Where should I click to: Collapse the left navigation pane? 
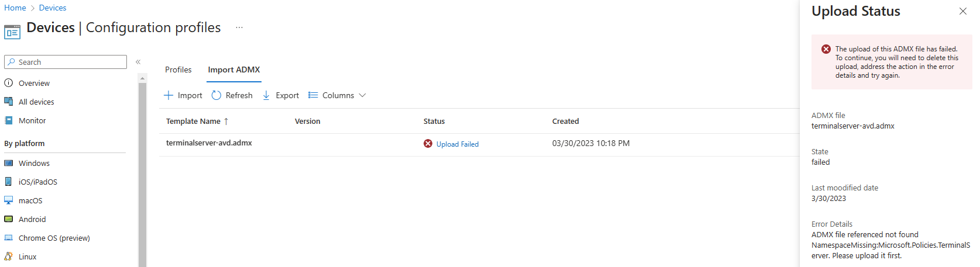click(138, 62)
